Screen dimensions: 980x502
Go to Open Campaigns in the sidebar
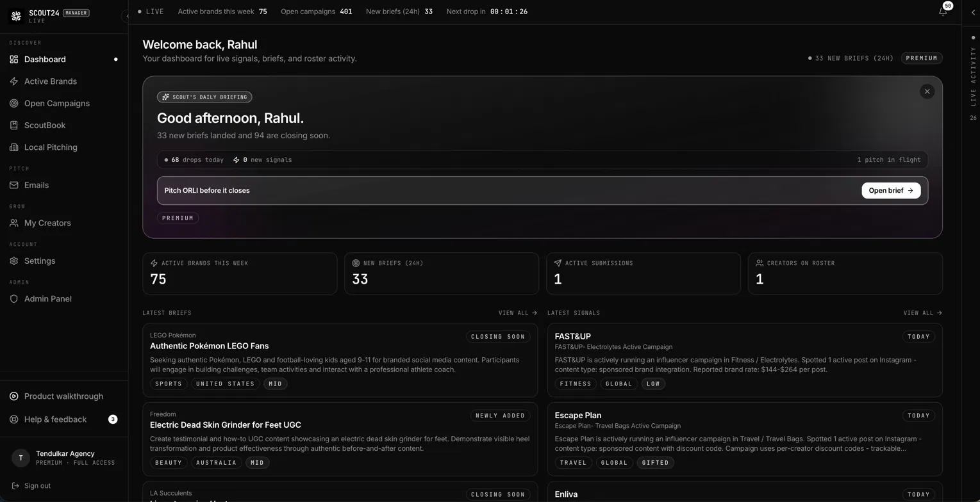(x=63, y=103)
